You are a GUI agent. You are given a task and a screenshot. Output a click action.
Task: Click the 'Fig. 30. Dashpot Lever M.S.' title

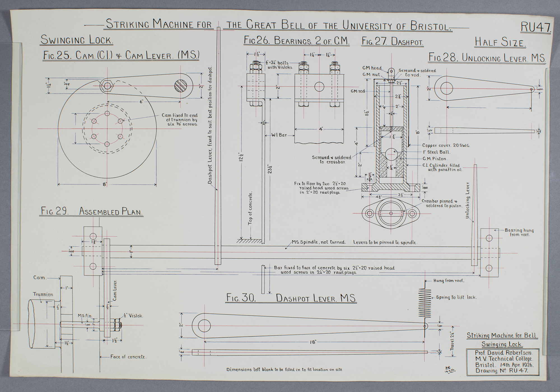tap(291, 298)
